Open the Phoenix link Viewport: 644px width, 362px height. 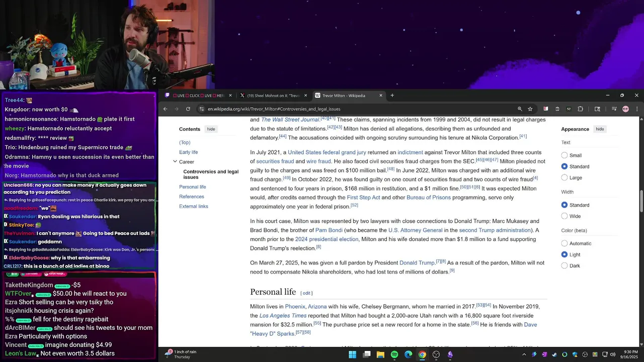tap(295, 307)
